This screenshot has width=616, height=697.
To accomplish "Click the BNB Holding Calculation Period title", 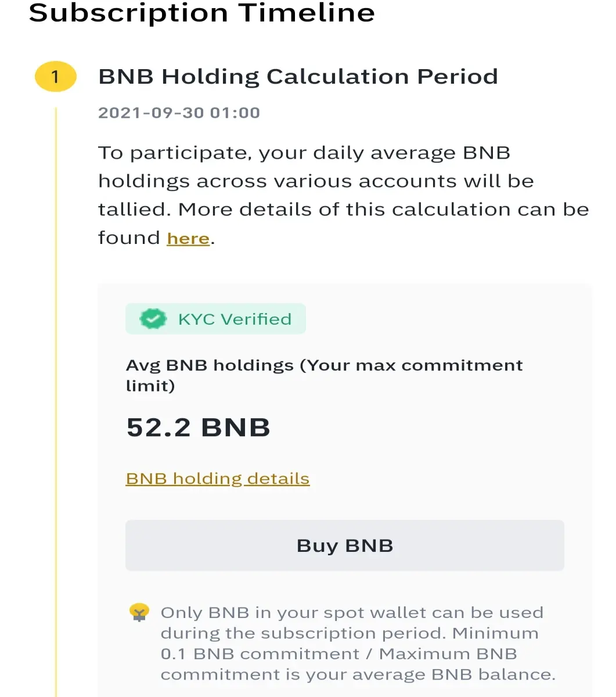I will (x=298, y=77).
